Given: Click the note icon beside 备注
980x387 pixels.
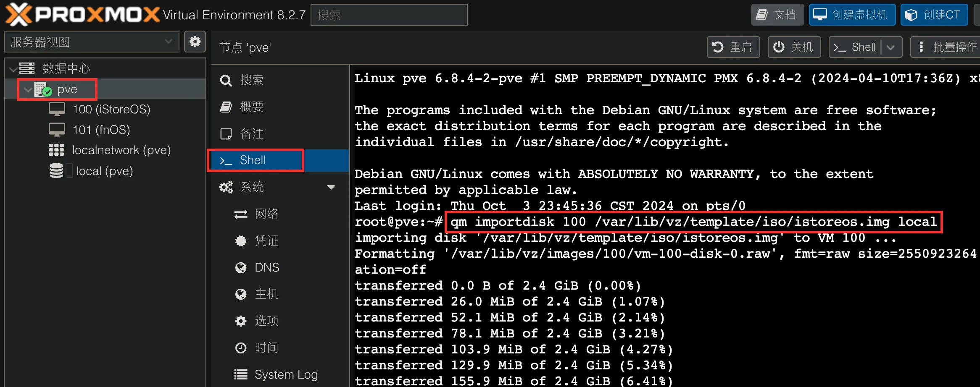Looking at the screenshot, I should coord(226,134).
